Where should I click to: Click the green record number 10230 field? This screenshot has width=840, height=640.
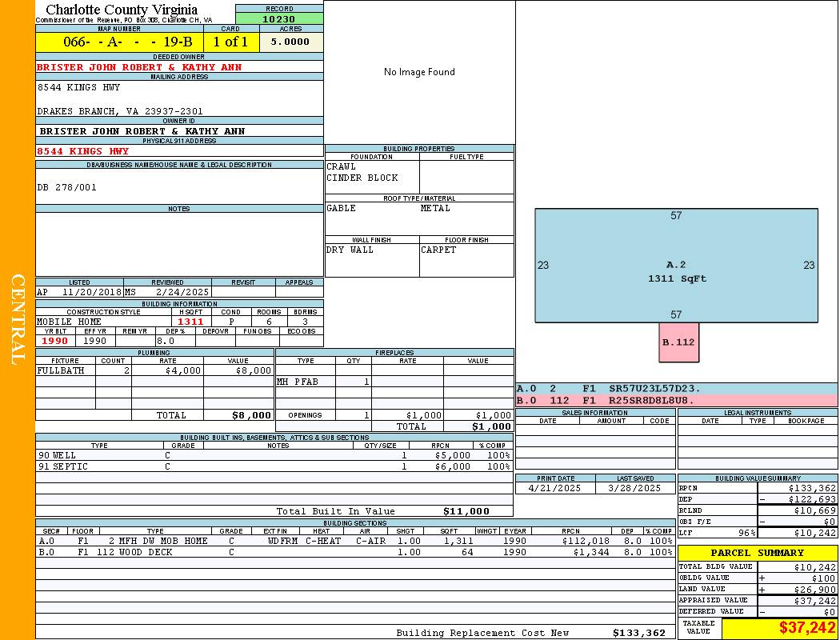click(279, 19)
